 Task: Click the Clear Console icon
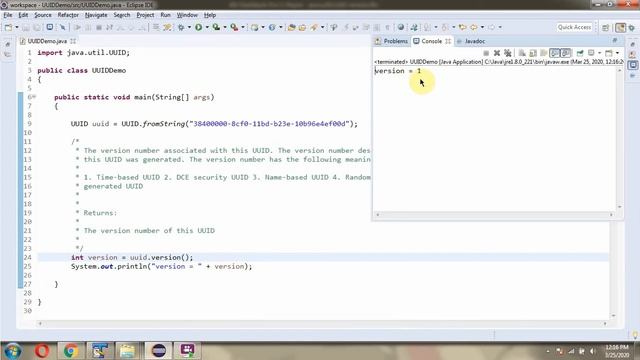pyautogui.click(x=522, y=53)
